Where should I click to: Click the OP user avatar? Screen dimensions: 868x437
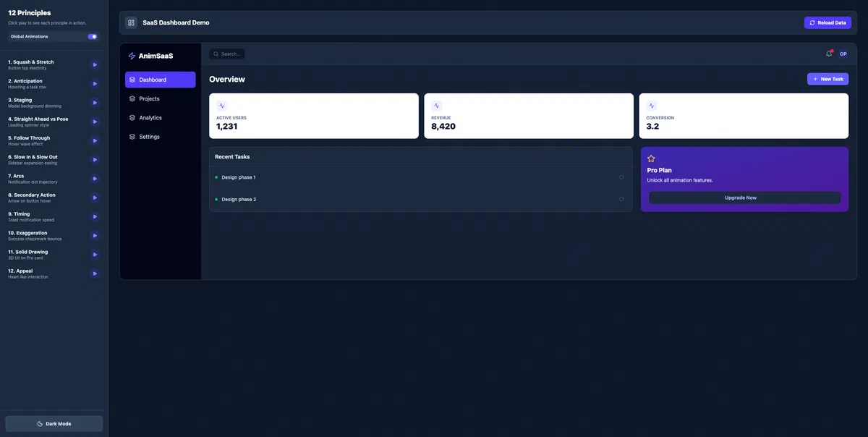tap(843, 54)
